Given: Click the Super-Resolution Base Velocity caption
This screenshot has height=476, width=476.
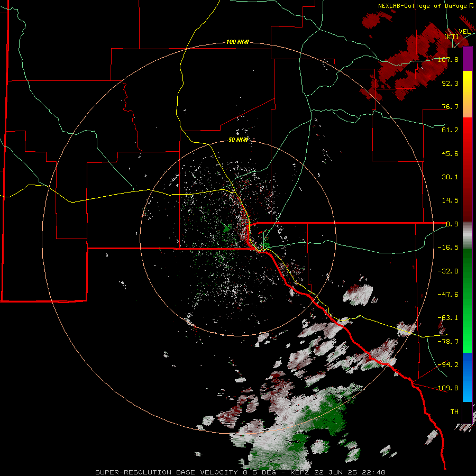Looking at the screenshot, I should pos(240,472).
